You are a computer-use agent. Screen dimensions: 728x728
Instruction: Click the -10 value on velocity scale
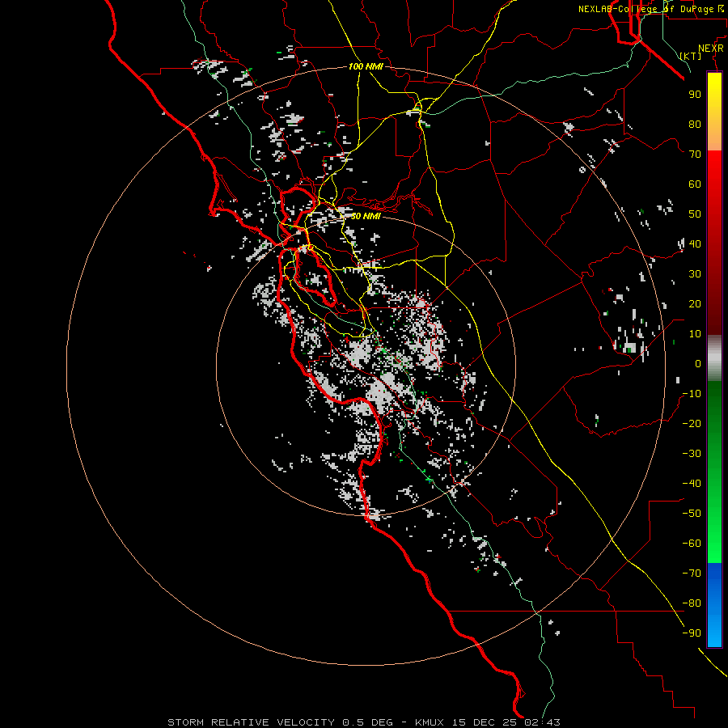[x=692, y=394]
